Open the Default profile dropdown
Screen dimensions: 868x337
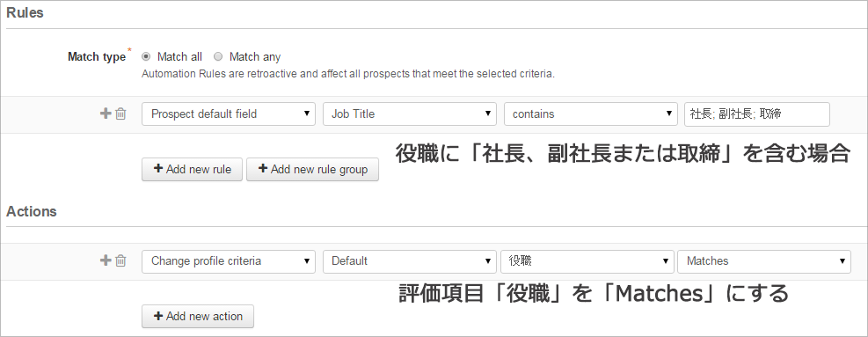[x=410, y=261]
